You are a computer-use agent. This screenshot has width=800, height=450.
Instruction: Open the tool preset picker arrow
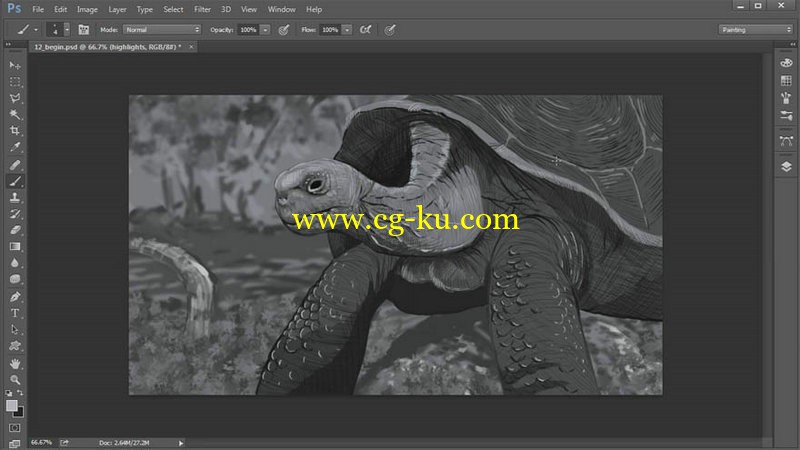point(36,30)
